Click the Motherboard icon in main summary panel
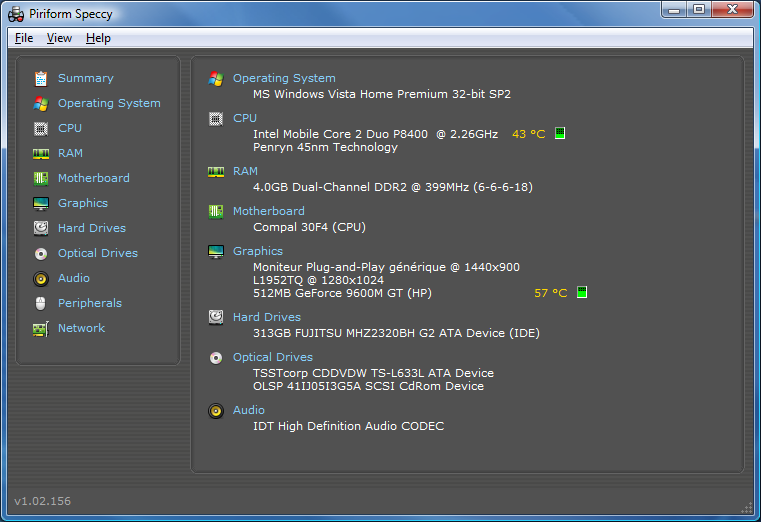The image size is (761, 522). (216, 212)
